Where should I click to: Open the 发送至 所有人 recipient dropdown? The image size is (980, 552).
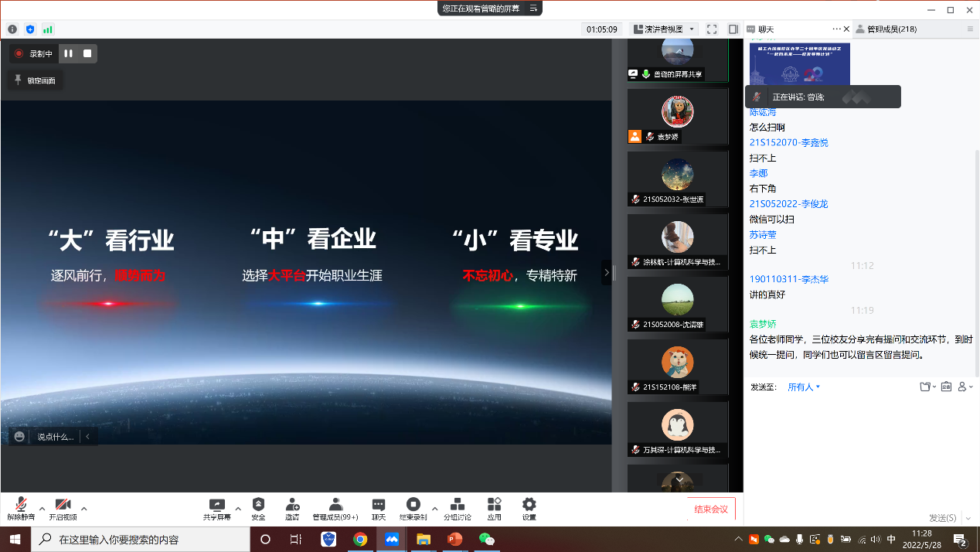tap(804, 387)
